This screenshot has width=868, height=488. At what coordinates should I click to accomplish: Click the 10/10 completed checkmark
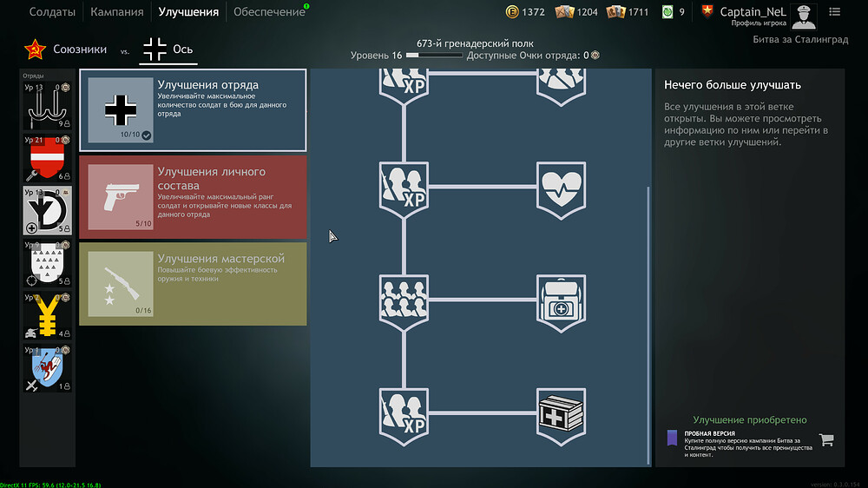tap(146, 135)
